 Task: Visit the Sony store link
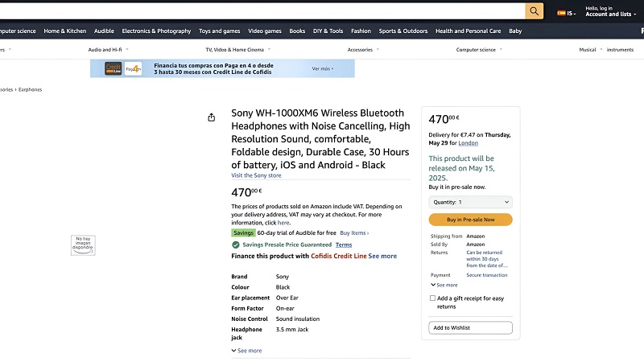tap(256, 175)
